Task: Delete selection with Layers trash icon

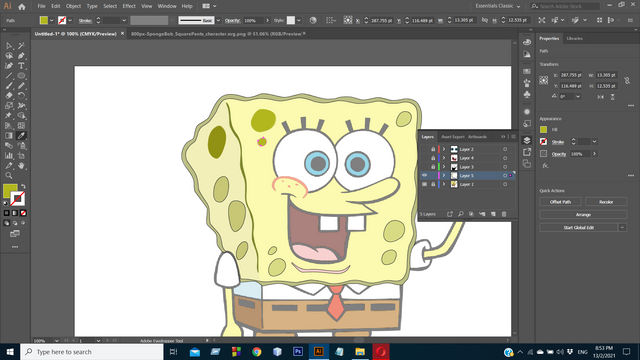Action: click(504, 214)
